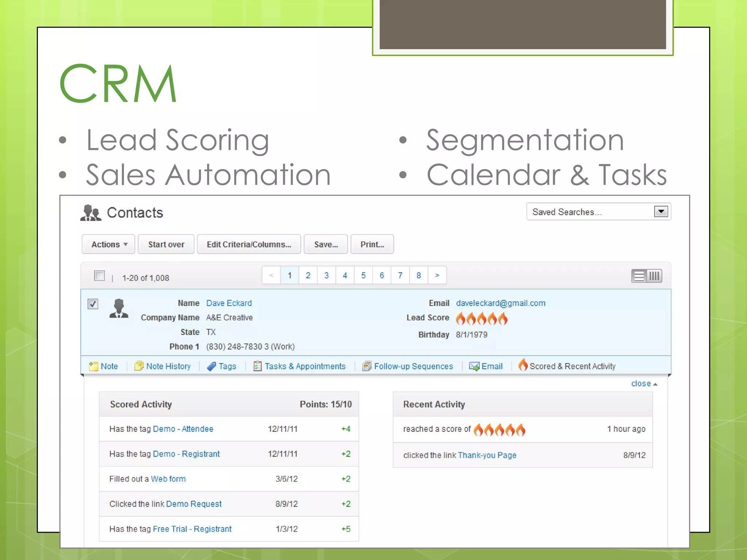Viewport: 747px width, 560px height.
Task: Open the Demo - Attendee tag link
Action: coord(183,429)
